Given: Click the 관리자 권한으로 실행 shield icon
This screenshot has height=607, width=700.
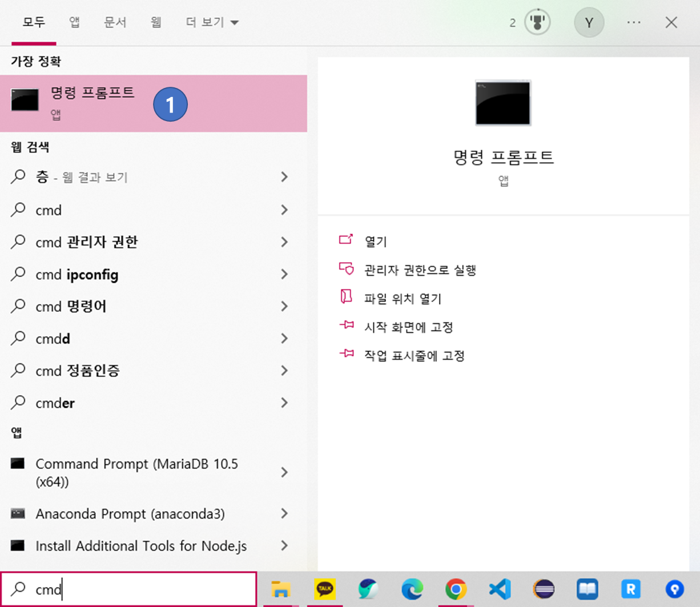Looking at the screenshot, I should tap(346, 268).
